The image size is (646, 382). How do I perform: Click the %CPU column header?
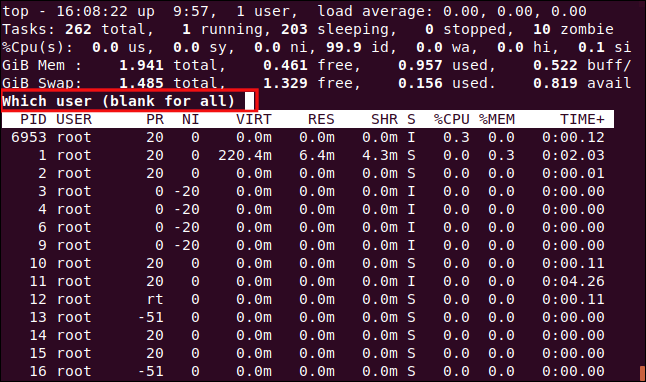(452, 119)
